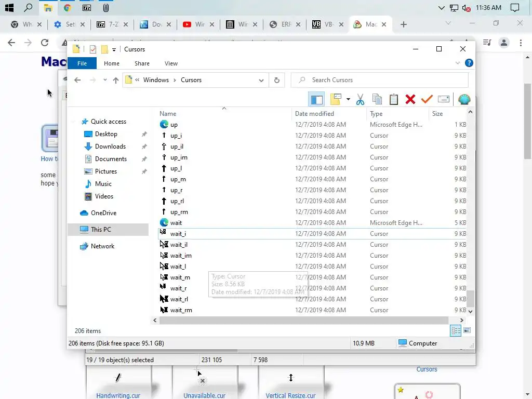The image size is (532, 399).
Task: Select Network in the navigation pane
Action: coord(102,246)
